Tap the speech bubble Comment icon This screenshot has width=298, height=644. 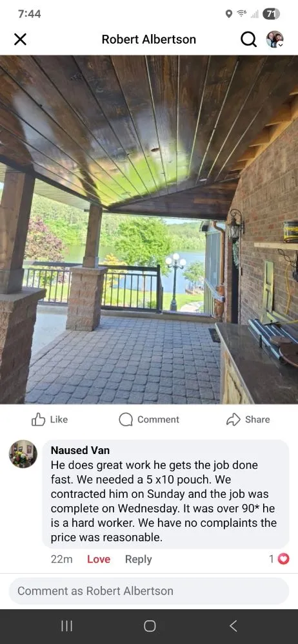pos(126,419)
